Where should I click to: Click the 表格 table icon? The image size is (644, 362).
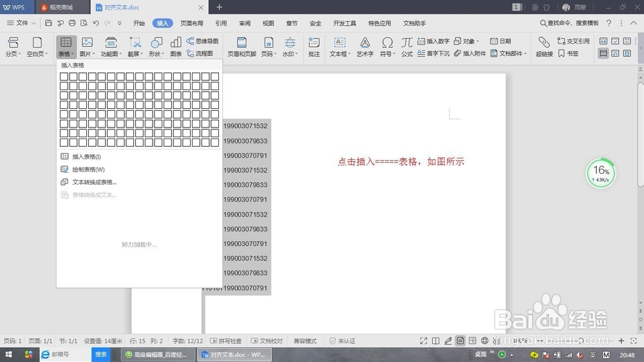coord(66,43)
